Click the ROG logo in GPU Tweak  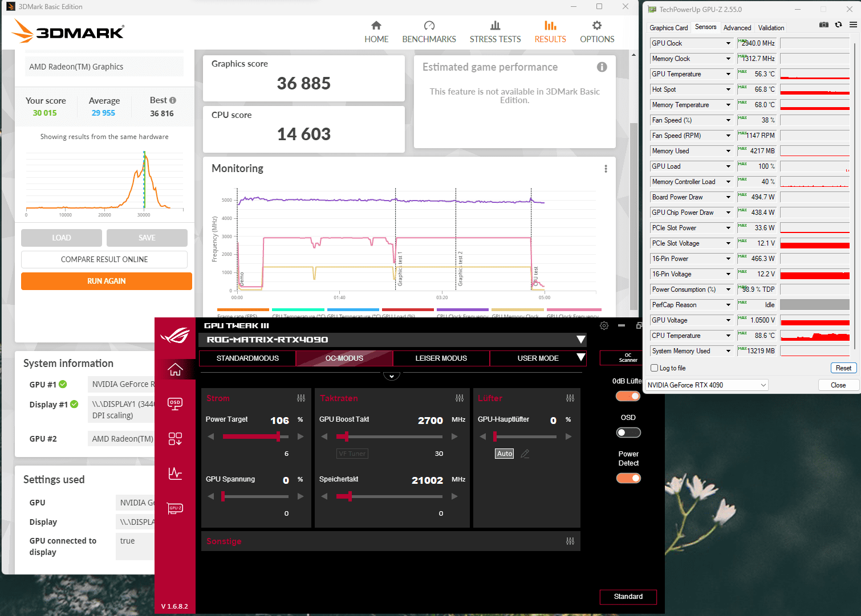[175, 335]
